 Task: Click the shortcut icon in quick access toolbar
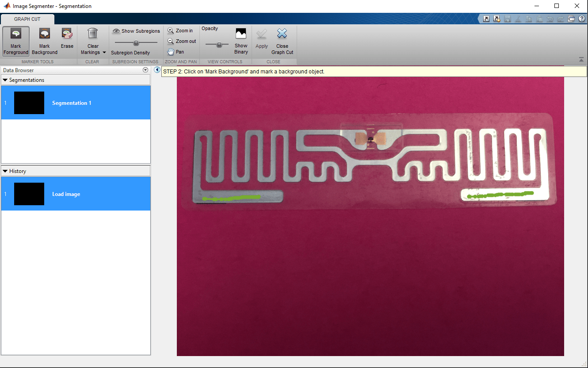click(x=486, y=19)
